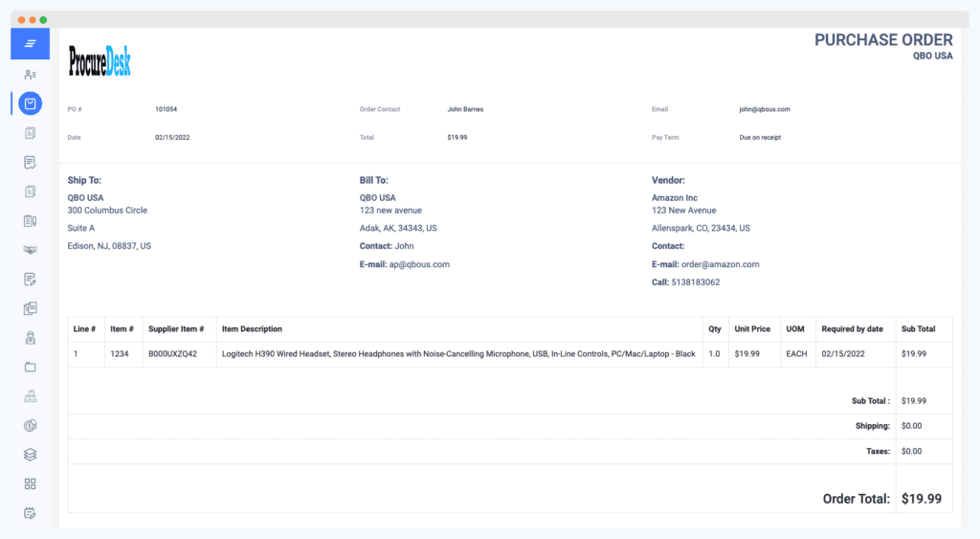Click the order@amazon.com vendor email
Screen dimensions: 980x539
coord(720,264)
